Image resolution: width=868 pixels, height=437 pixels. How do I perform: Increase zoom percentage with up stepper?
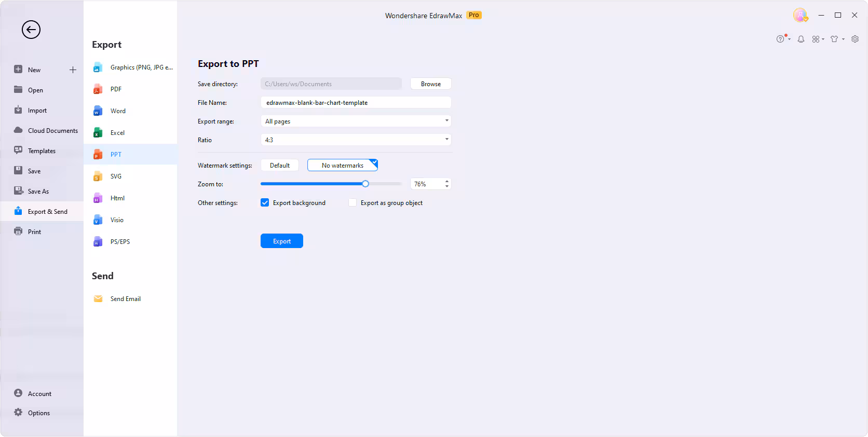(x=447, y=182)
